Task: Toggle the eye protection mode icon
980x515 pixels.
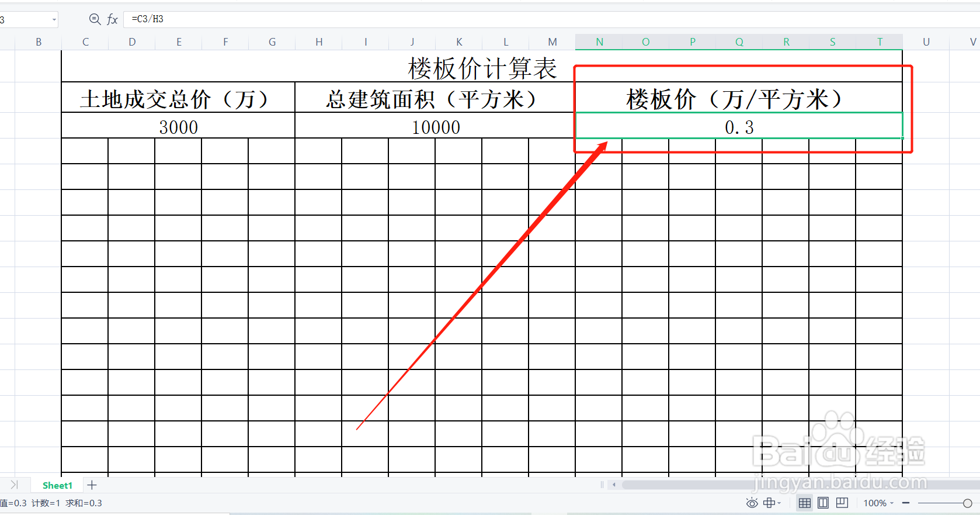Action: [x=752, y=503]
